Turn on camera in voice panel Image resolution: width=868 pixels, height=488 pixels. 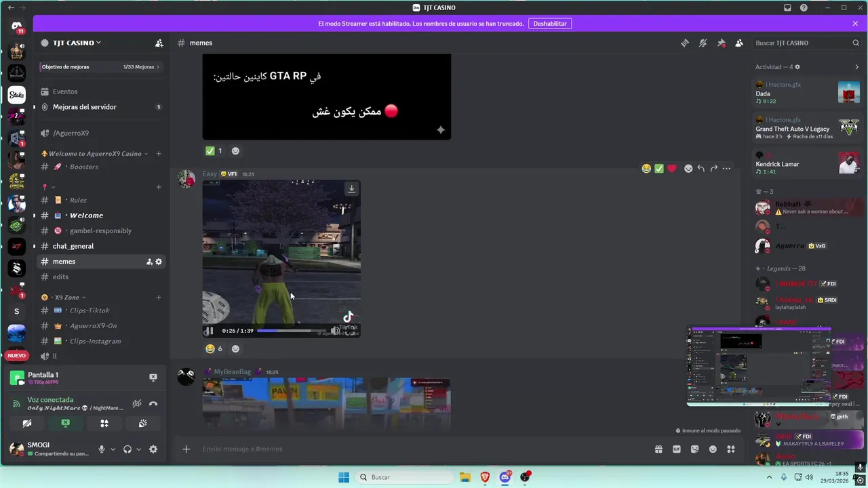tap(26, 423)
